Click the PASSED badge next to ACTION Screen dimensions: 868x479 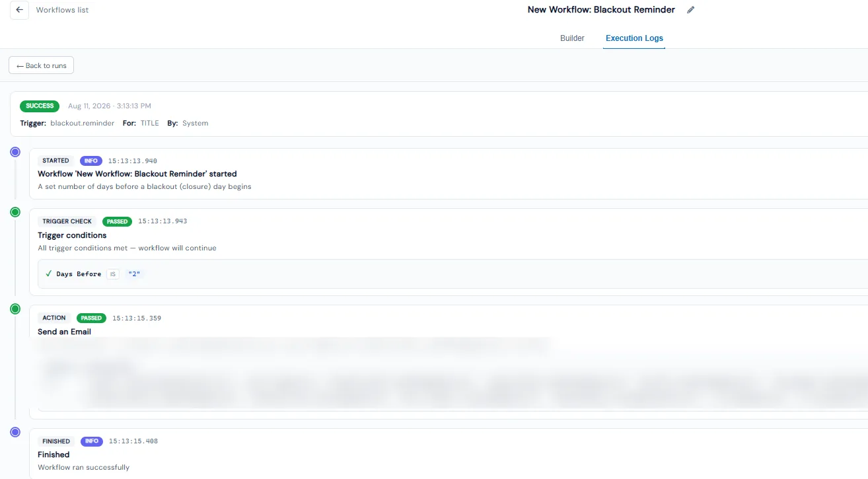pyautogui.click(x=92, y=318)
